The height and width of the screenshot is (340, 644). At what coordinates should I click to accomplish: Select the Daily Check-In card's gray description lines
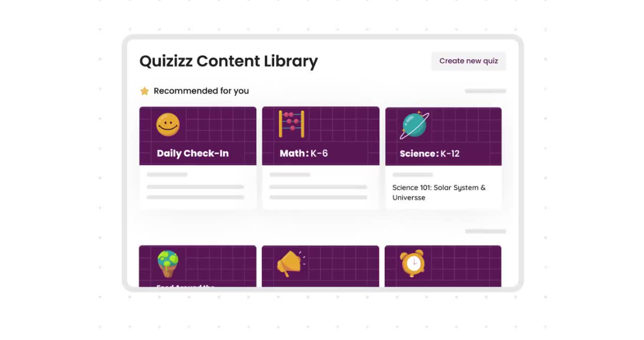pyautogui.click(x=195, y=192)
